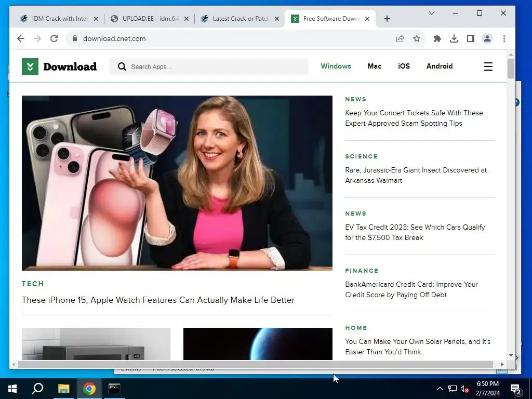This screenshot has width=532, height=399.
Task: Open Chrome downloads tray
Action: pyautogui.click(x=454, y=38)
